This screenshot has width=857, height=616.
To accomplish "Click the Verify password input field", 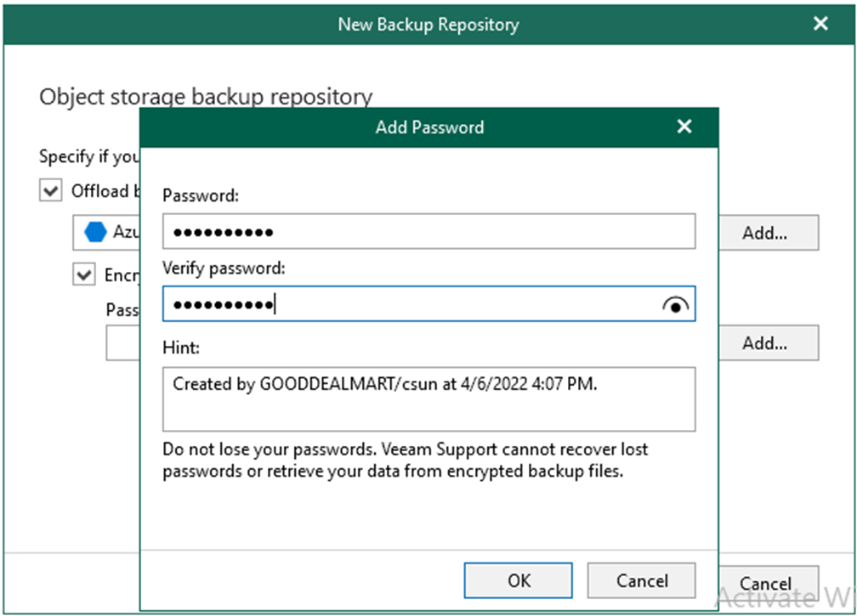I will 428,303.
